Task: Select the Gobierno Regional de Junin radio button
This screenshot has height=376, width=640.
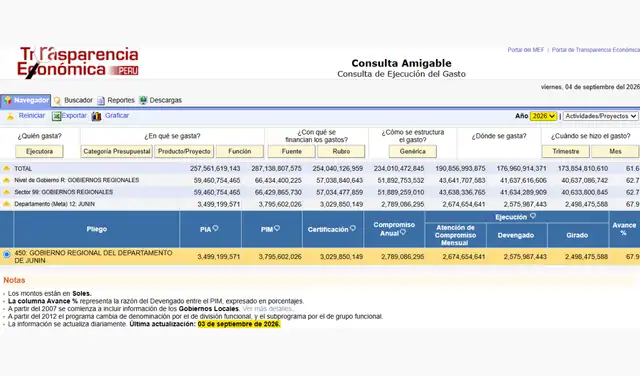Action: pyautogui.click(x=7, y=254)
